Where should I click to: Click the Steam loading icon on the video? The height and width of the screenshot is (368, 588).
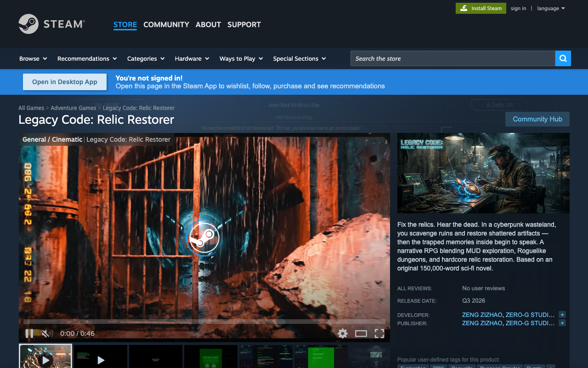204,238
